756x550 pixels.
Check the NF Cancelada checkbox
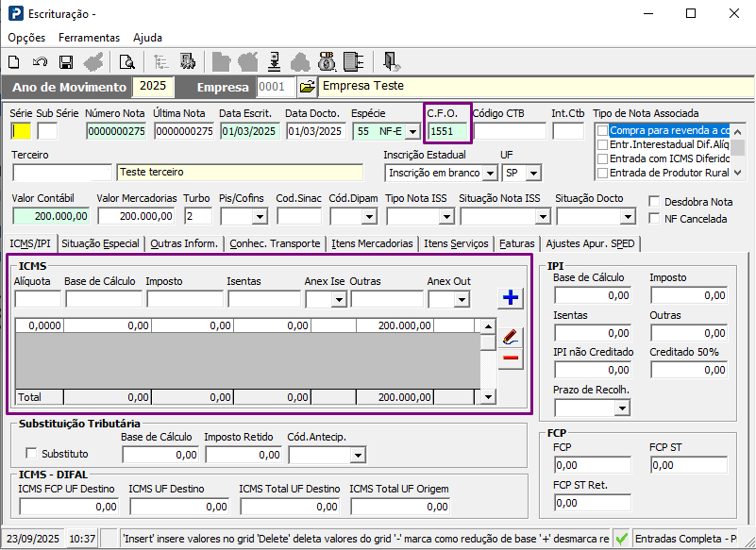pyautogui.click(x=655, y=219)
